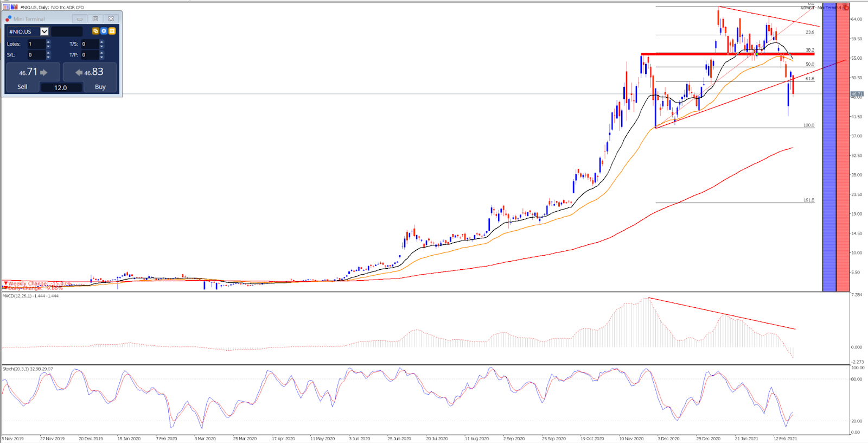Image resolution: width=868 pixels, height=443 pixels.
Task: Open the #NIO.US symbol dropdown
Action: tap(44, 31)
